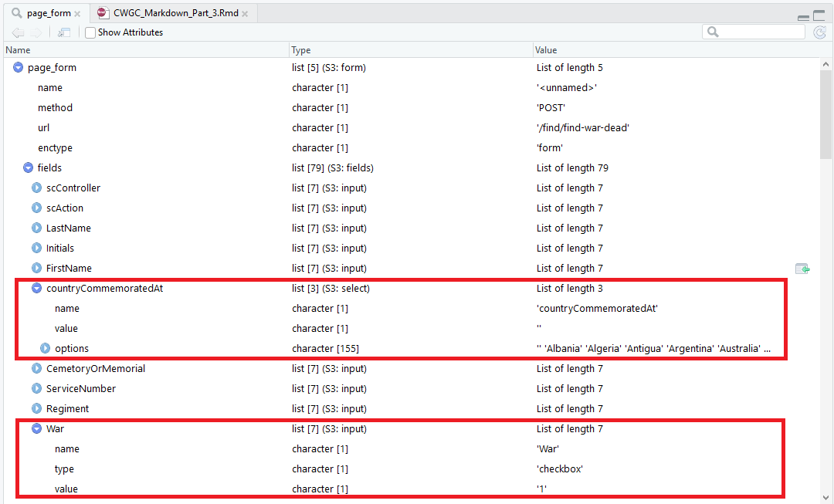This screenshot has height=504, width=834.
Task: Refresh the object viewer
Action: (x=819, y=32)
